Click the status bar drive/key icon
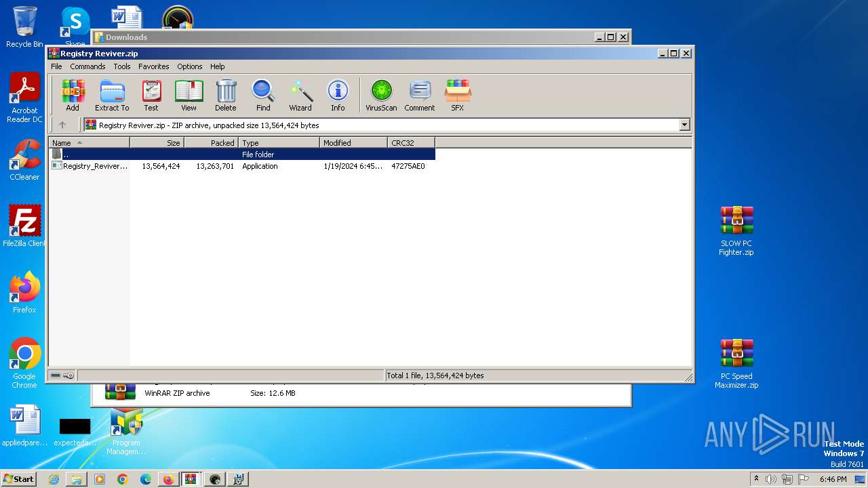Image resolution: width=868 pixels, height=488 pixels. pos(62,375)
